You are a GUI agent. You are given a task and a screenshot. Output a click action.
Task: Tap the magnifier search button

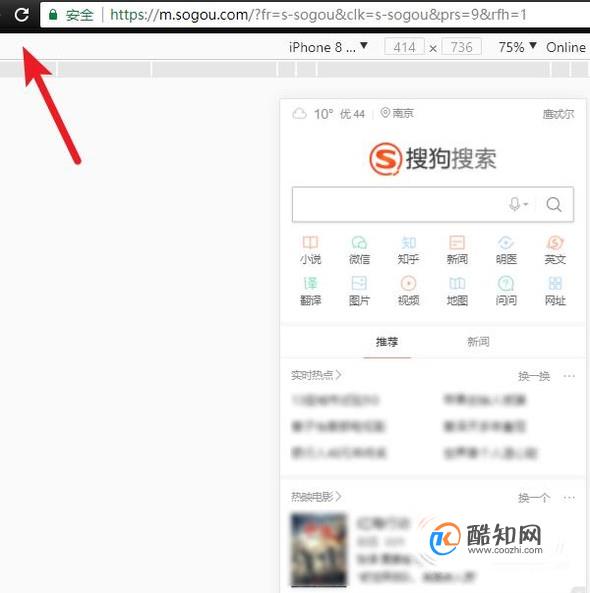click(x=554, y=205)
